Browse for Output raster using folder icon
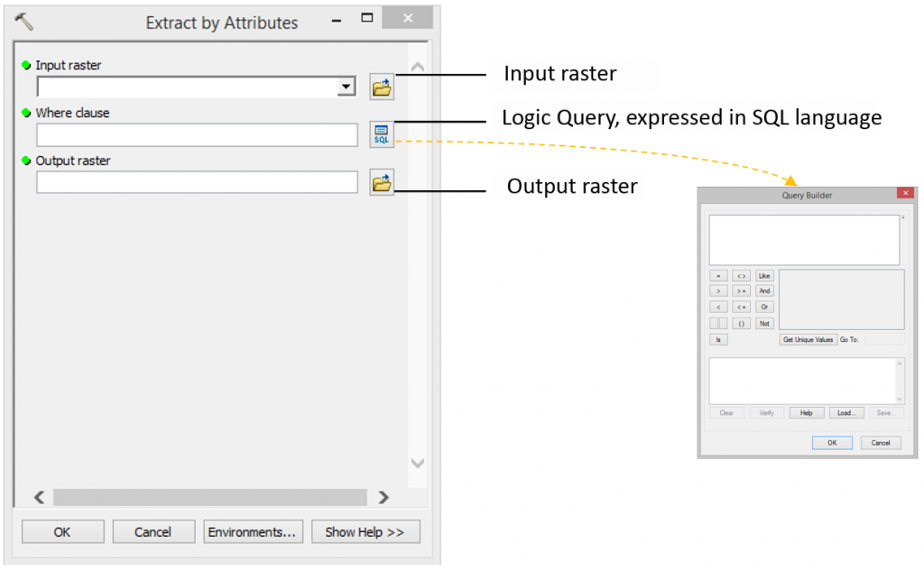This screenshot has width=924, height=571. (381, 181)
